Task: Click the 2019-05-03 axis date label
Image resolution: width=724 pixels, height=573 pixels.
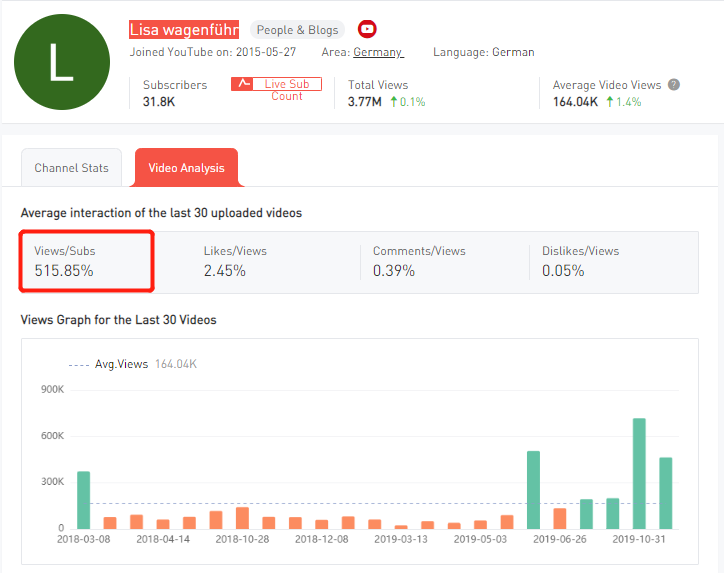Action: 480,539
